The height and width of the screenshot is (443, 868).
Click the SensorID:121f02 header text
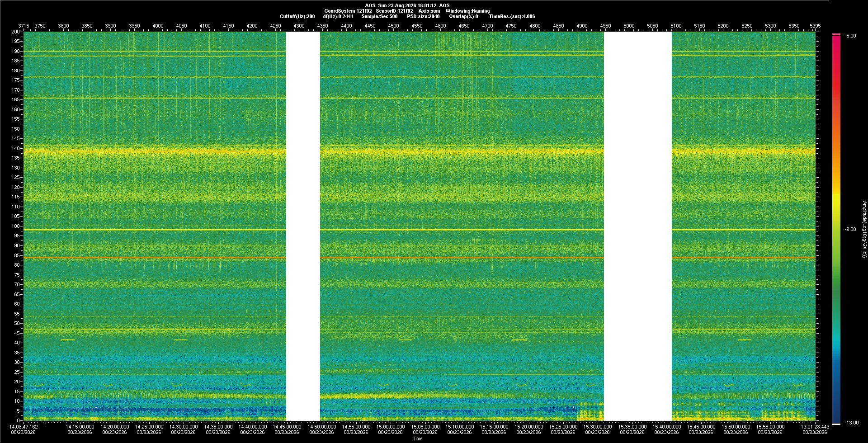(394, 11)
